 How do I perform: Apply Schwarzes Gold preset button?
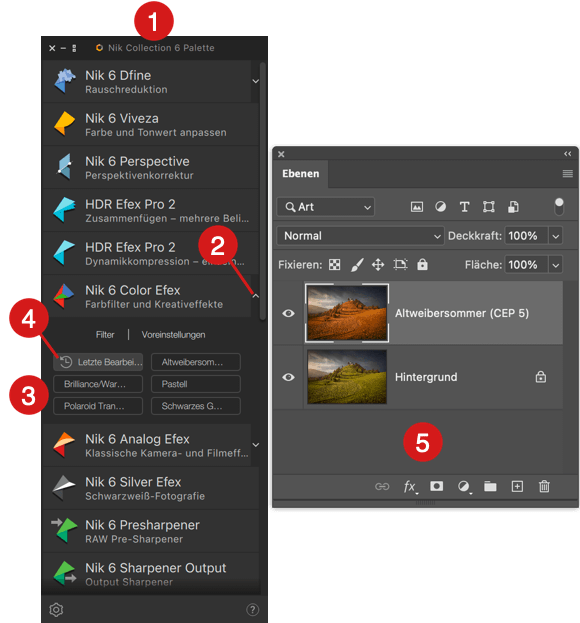[x=196, y=406]
